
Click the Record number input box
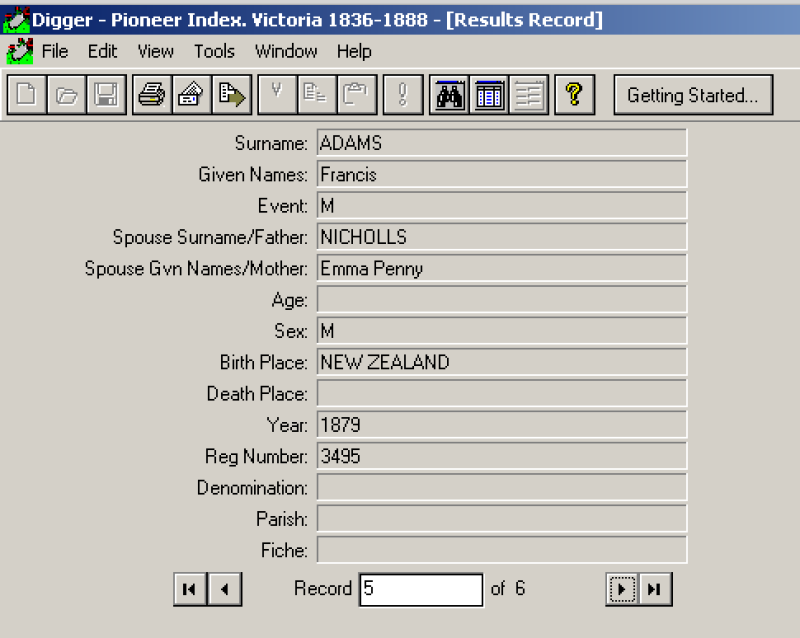coord(421,590)
